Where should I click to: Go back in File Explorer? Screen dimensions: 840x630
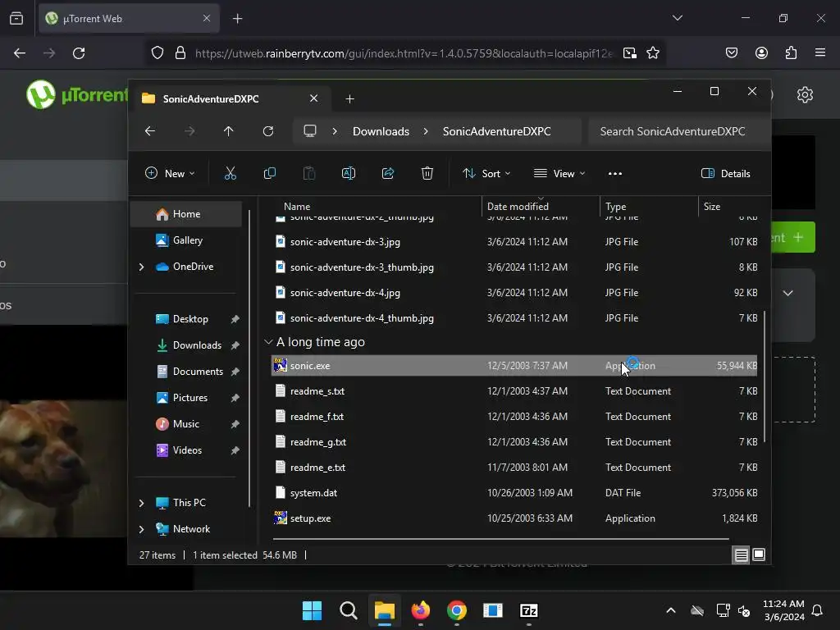coord(150,131)
